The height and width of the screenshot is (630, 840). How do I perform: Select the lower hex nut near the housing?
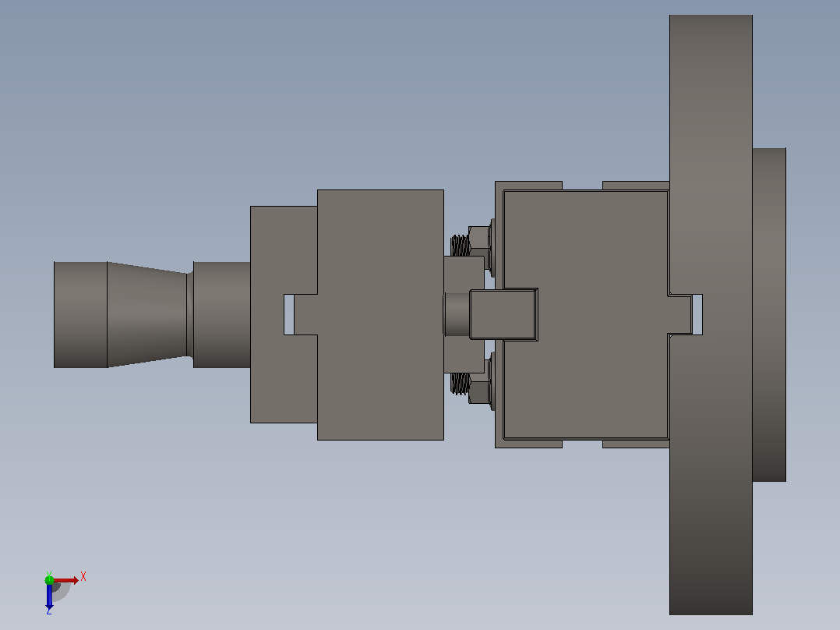coord(479,392)
